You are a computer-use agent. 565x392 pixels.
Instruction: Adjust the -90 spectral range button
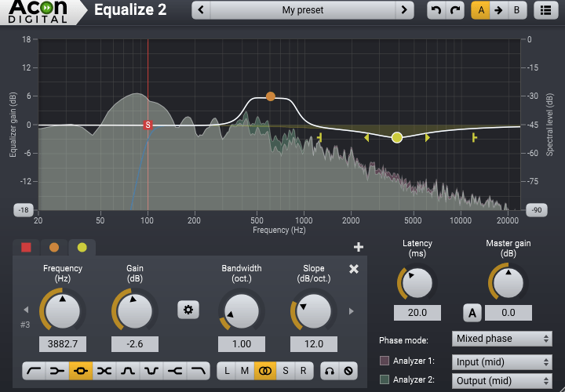point(537,210)
